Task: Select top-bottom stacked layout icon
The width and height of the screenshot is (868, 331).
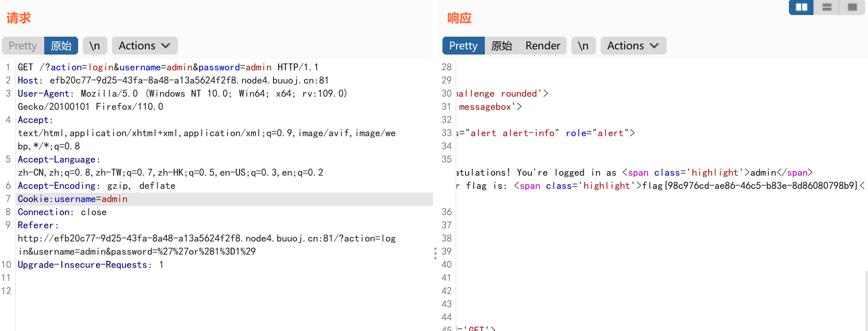Action: click(827, 7)
